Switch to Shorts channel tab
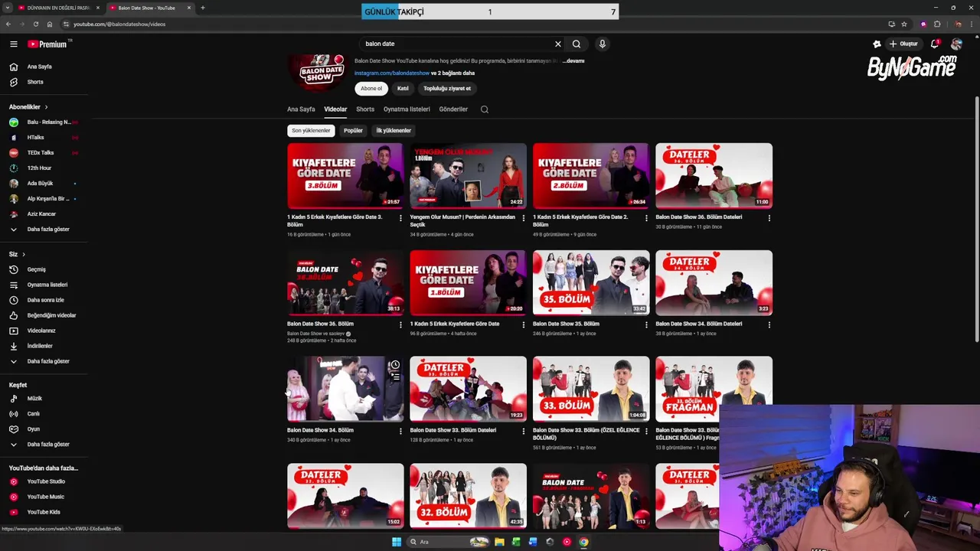This screenshot has height=551, width=980. (x=365, y=109)
